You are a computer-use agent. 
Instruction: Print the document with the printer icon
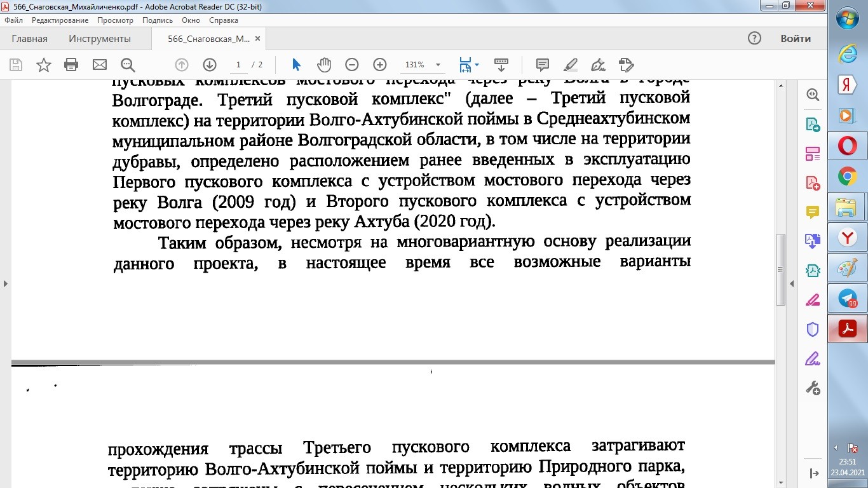point(71,65)
